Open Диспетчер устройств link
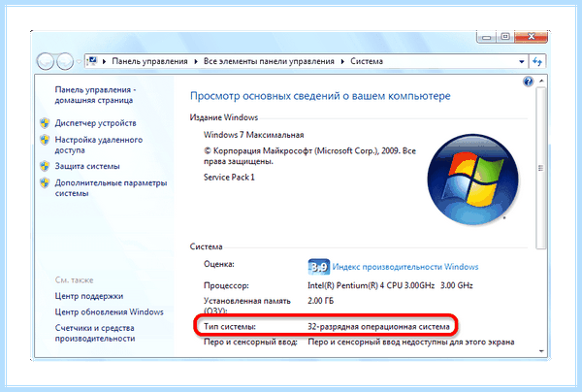Viewport: 582px width, 392px height. (95, 123)
